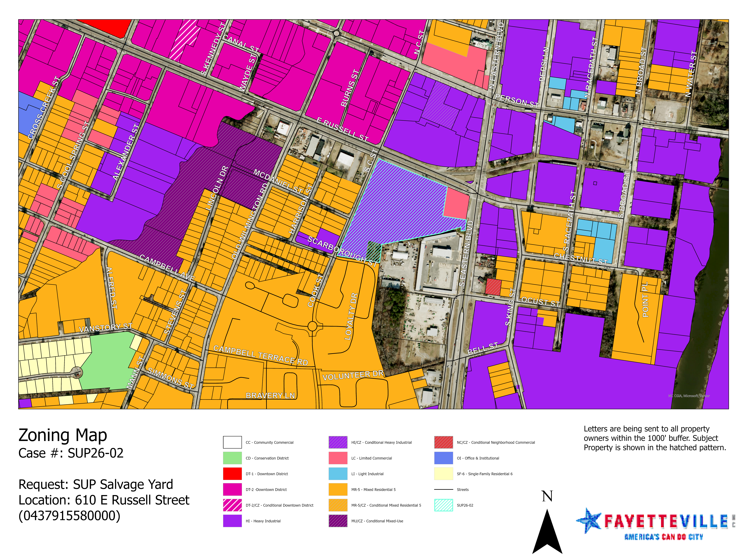Viewport: 747px width, 560px height.
Task: Click the LI Light Industrial legend swatch
Action: coord(338,474)
